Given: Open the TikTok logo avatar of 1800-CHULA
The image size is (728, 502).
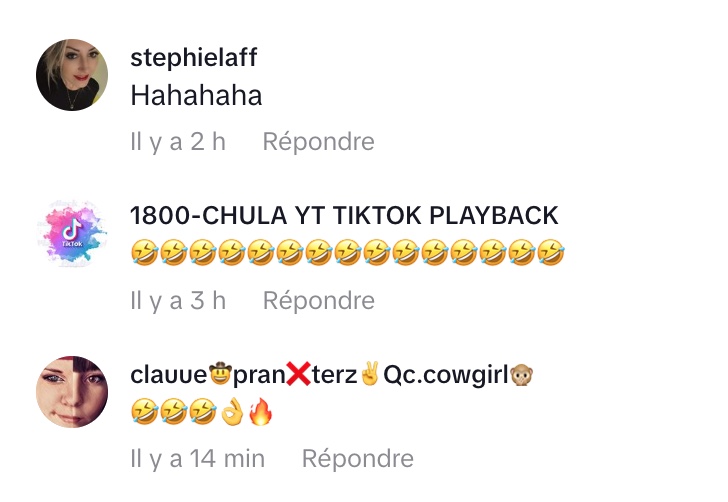Looking at the screenshot, I should [72, 234].
